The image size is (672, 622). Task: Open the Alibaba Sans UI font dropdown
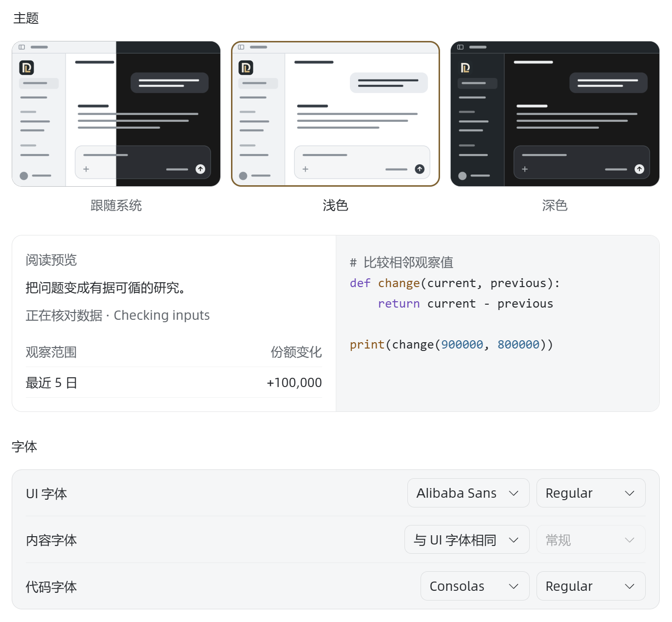[x=468, y=493]
